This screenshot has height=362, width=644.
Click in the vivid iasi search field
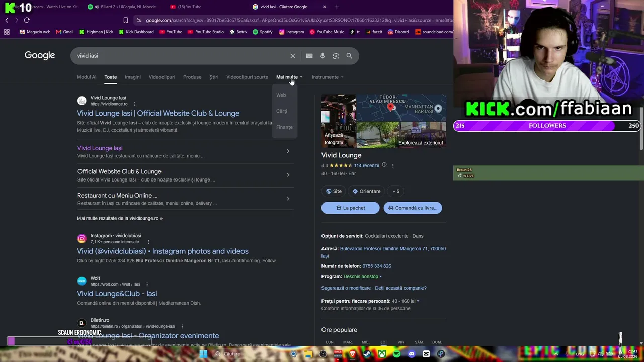click(x=181, y=56)
